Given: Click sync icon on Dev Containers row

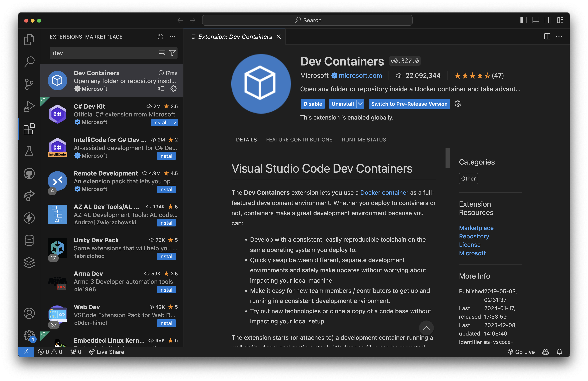Looking at the screenshot, I should (x=161, y=89).
